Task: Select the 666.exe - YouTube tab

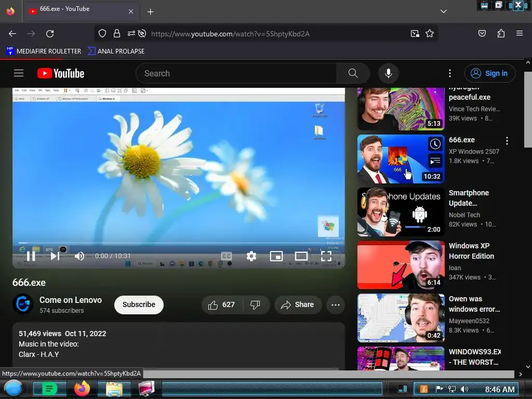Action: click(x=81, y=11)
